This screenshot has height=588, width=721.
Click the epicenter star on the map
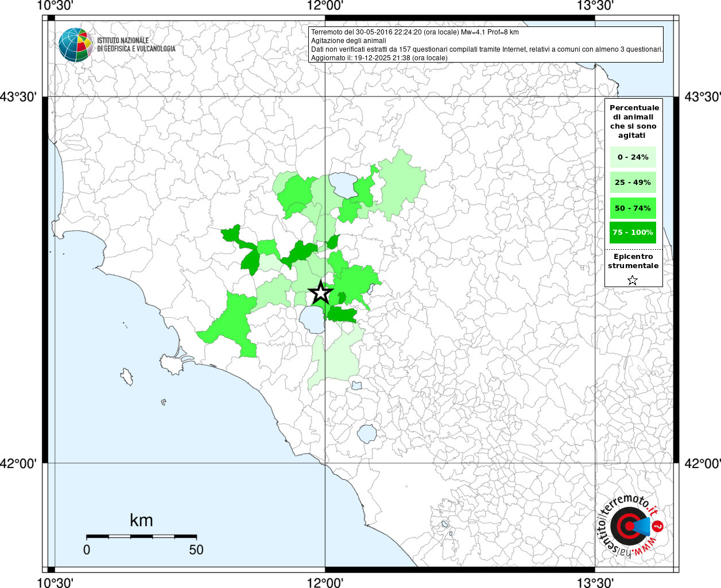[x=320, y=293]
